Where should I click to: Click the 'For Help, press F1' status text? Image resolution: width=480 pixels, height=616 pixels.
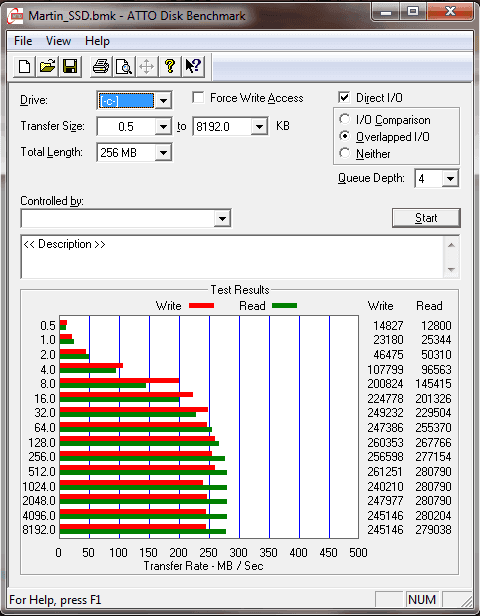(55, 600)
